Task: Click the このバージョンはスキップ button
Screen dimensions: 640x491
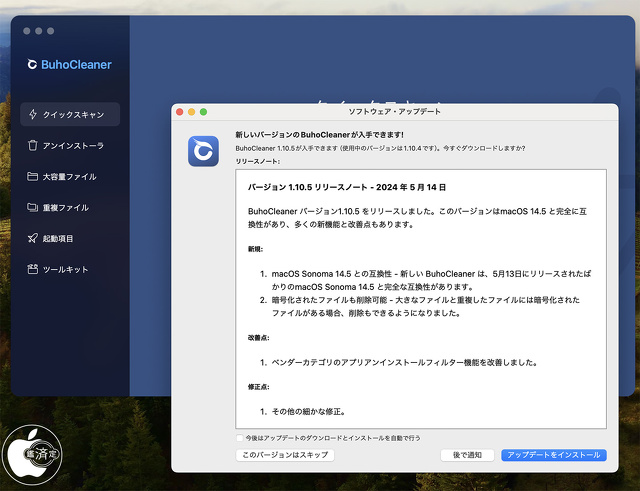Action: tap(285, 455)
